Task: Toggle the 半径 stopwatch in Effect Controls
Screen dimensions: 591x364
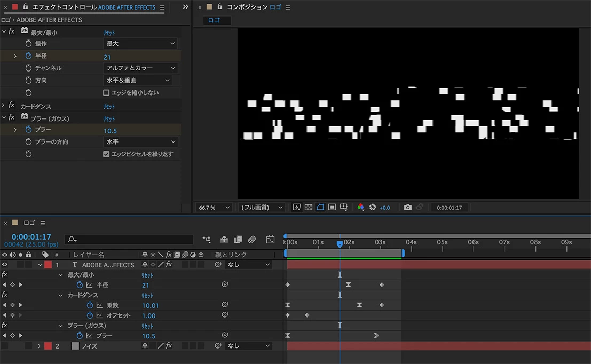Action: [x=28, y=56]
